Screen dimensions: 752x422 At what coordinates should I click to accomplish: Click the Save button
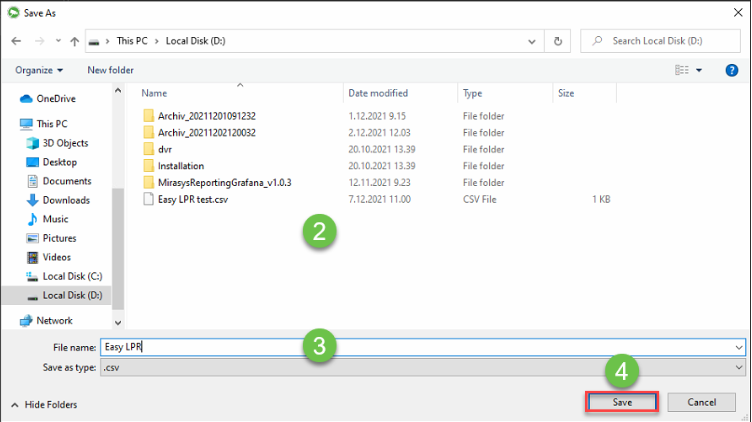coord(621,402)
